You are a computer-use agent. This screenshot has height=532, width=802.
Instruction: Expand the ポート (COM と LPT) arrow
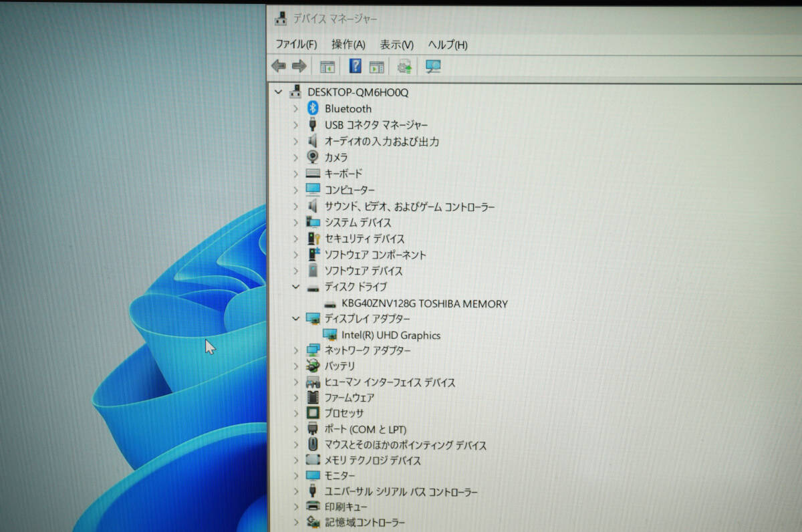[x=296, y=429]
